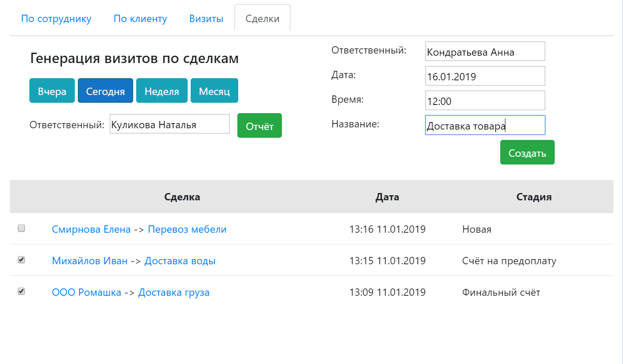Focus the responsible field with Куликова Наталья
Image resolution: width=623 pixels, height=364 pixels.
(169, 124)
